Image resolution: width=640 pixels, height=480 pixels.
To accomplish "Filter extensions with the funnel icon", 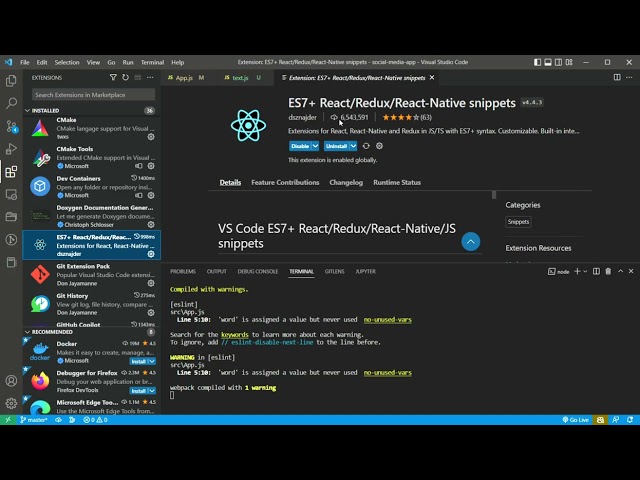I will click(113, 78).
